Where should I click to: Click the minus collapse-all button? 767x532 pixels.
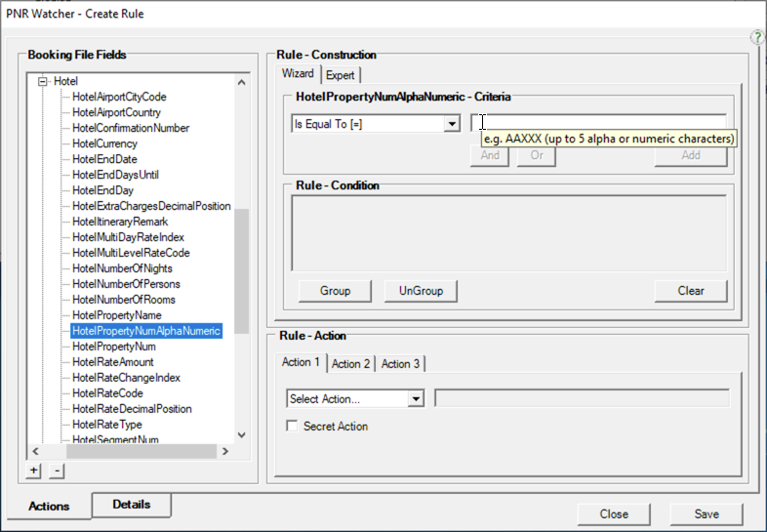58,471
